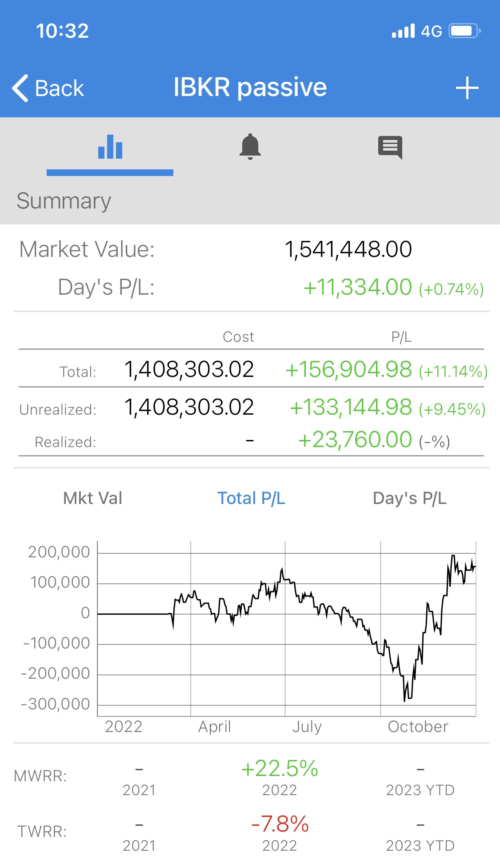Tap the Realized P/L amount +23,760.00

355,440
